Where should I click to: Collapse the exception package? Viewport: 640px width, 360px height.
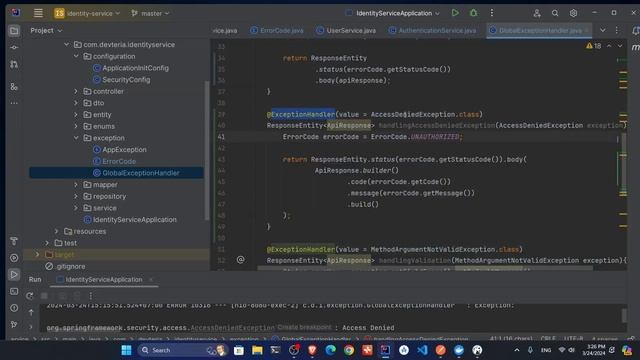pyautogui.click(x=76, y=138)
